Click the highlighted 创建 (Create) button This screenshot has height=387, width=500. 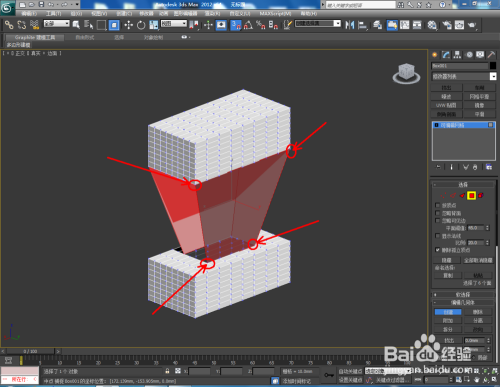pos(448,312)
